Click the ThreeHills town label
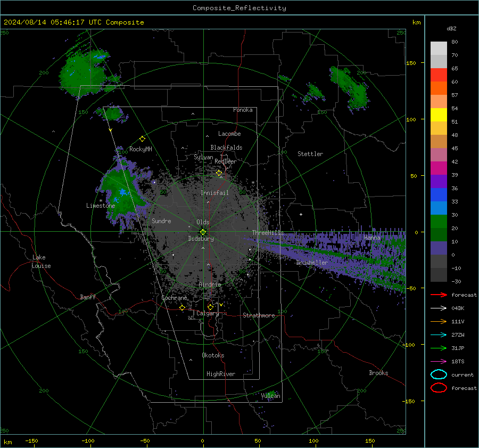The width and height of the screenshot is (479, 448). pos(268,233)
